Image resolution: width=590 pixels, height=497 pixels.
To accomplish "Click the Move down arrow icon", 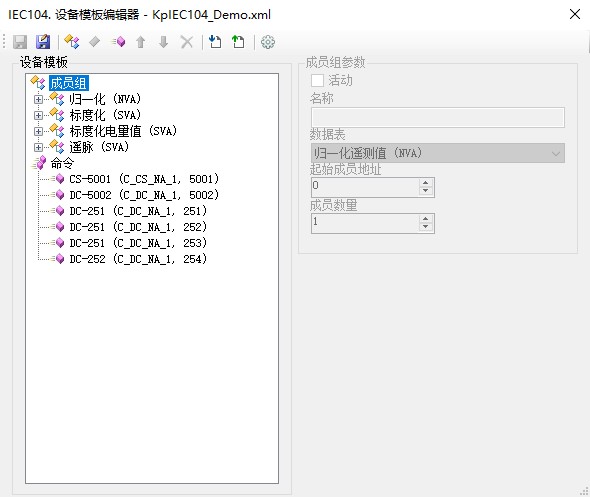I will [x=163, y=42].
